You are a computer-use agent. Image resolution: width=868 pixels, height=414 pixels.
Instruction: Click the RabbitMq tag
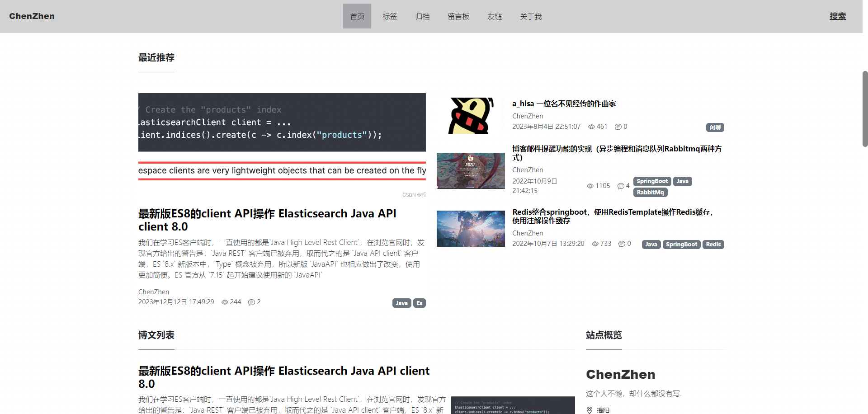[650, 192]
